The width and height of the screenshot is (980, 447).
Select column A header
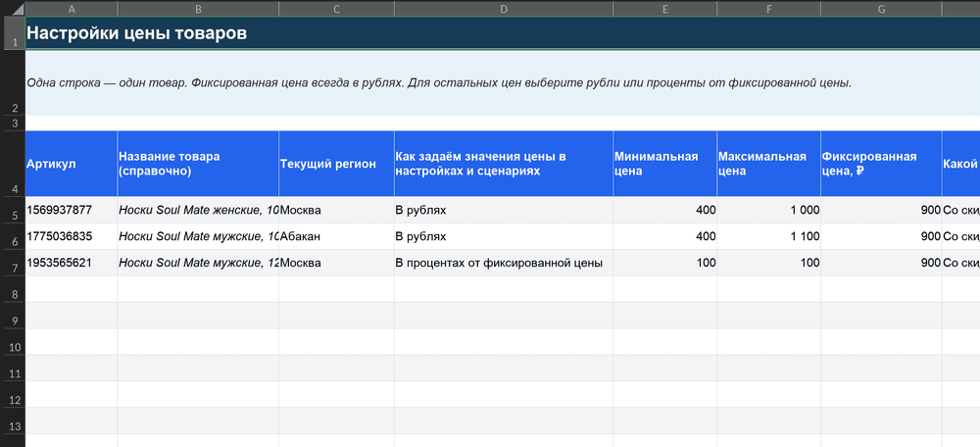[72, 9]
